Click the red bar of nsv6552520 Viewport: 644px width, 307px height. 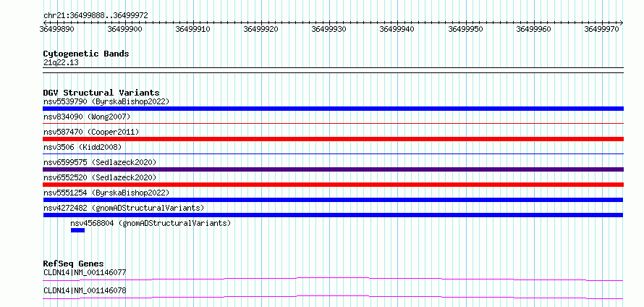pos(333,185)
